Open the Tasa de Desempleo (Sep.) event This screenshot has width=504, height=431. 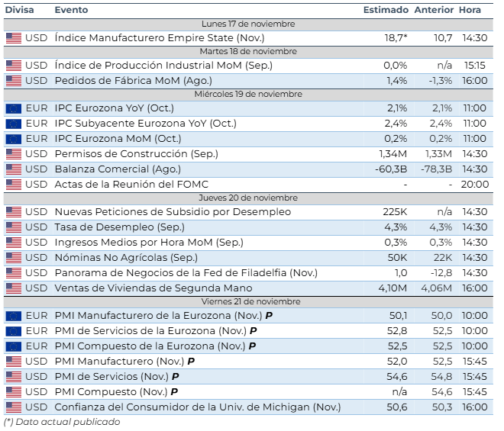122,227
